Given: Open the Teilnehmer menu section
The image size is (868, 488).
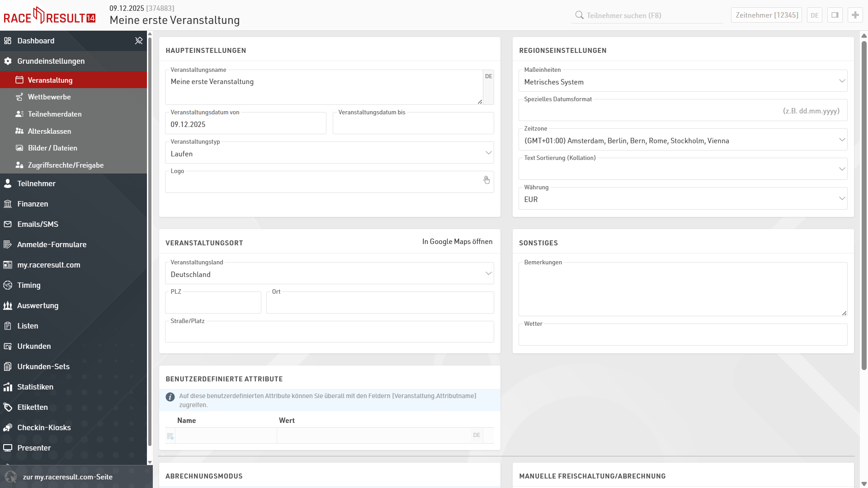Looking at the screenshot, I should (36, 183).
